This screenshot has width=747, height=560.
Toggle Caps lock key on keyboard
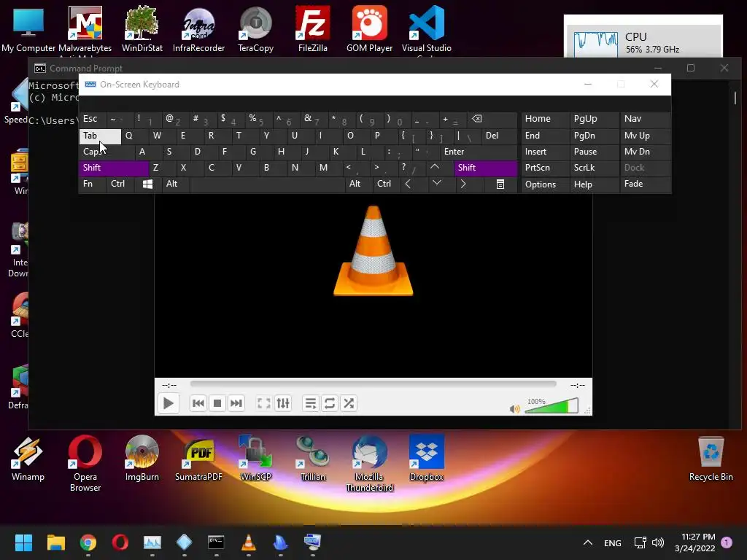point(107,152)
